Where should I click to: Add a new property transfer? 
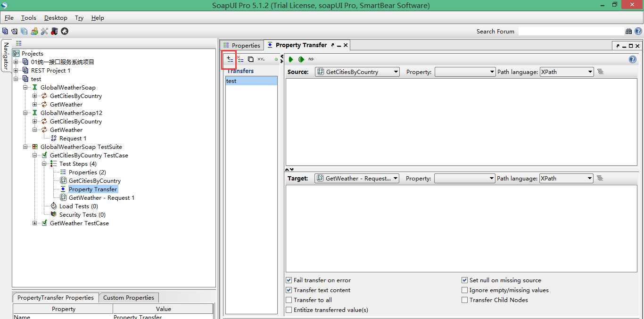tap(230, 59)
